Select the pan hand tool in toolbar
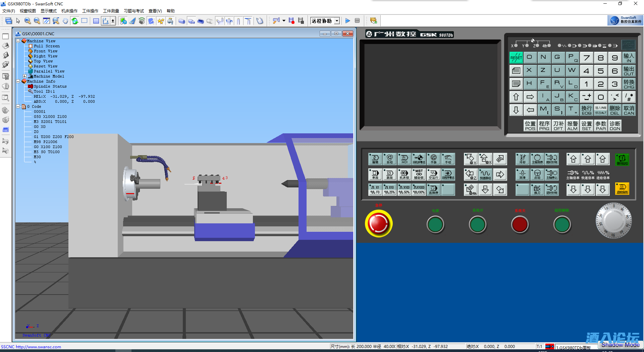Viewport: 644px width, 352px height. tap(65, 21)
